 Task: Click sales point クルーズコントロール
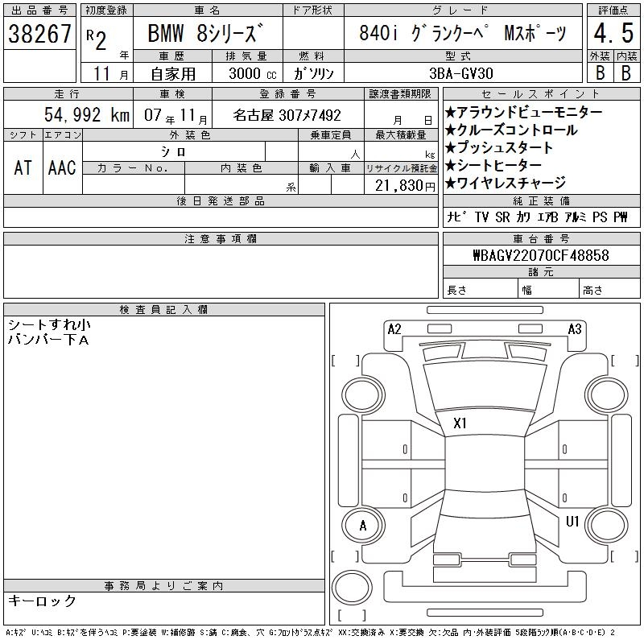[511, 130]
